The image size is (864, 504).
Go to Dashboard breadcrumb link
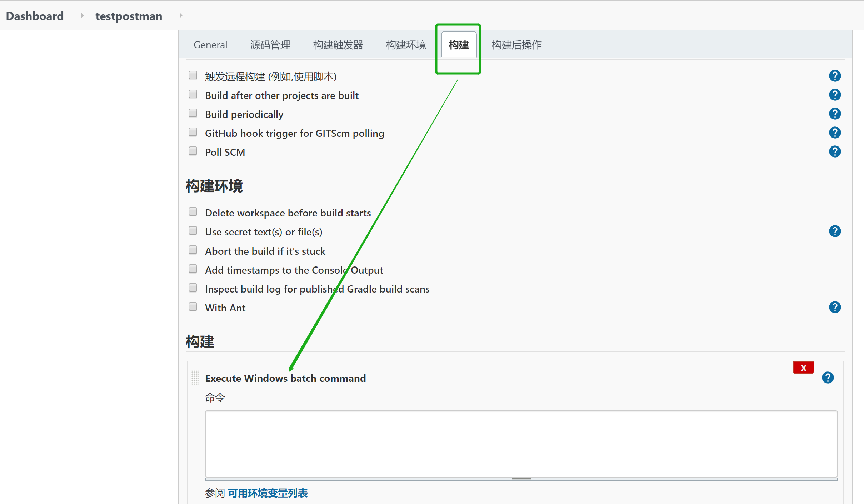[x=35, y=16]
